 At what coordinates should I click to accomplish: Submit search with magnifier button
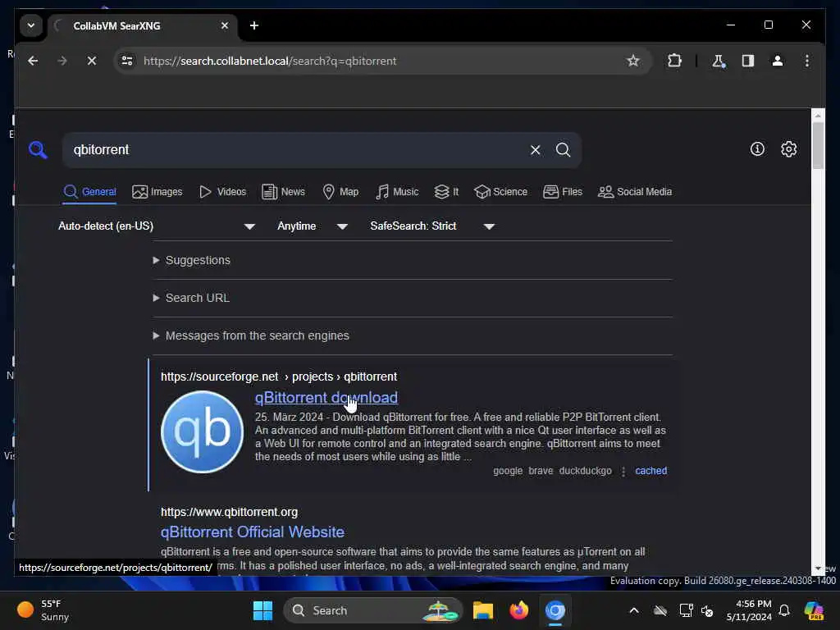pyautogui.click(x=563, y=149)
